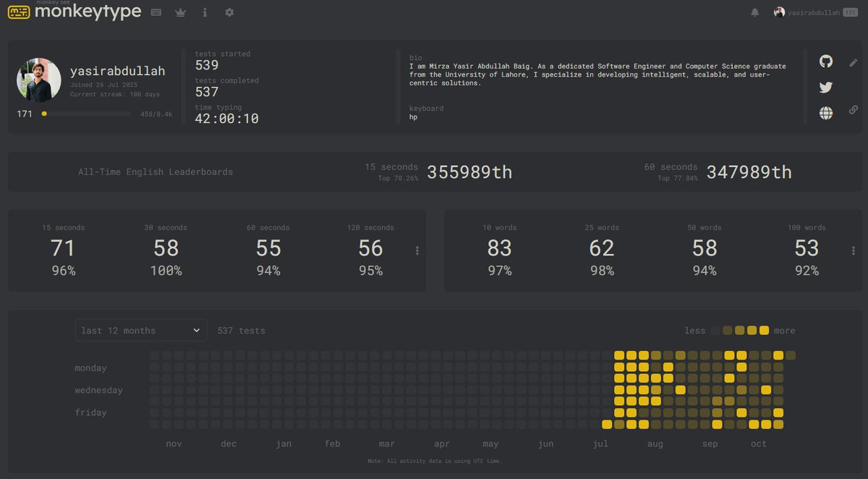Open more options for time personal bests
This screenshot has height=479, width=868.
click(417, 250)
